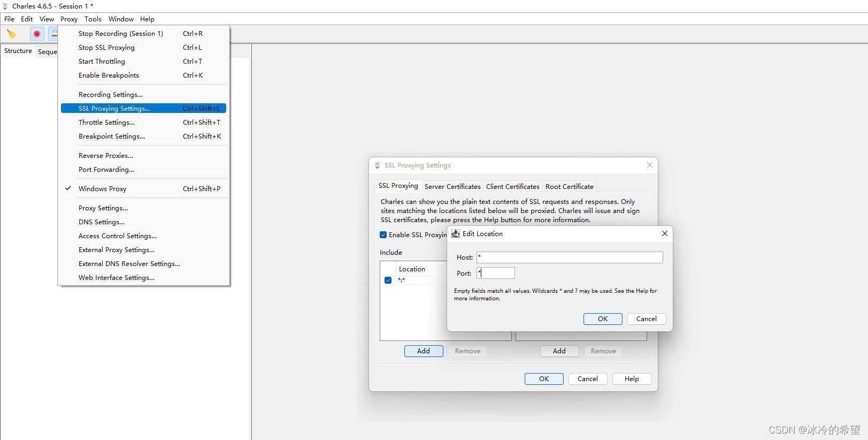
Task: Click into the Host input field
Action: pos(570,257)
